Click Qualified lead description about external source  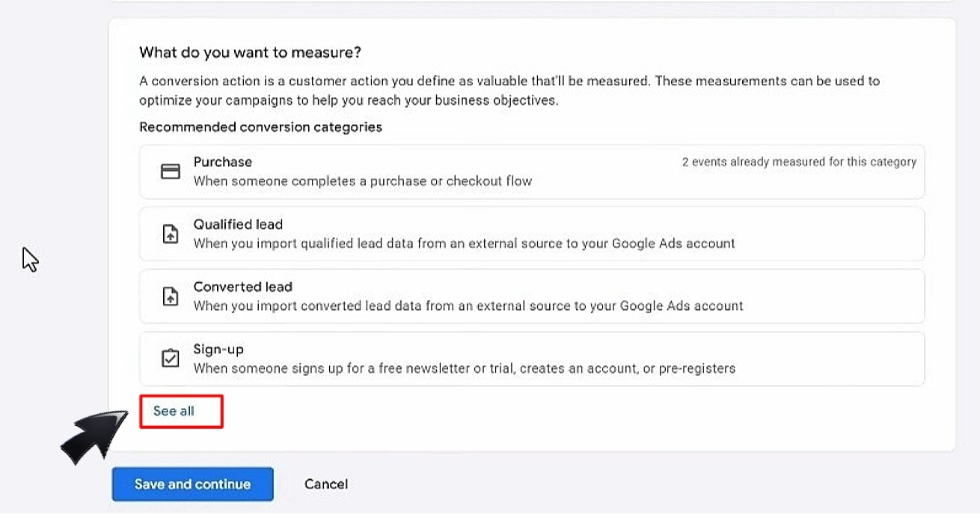(464, 243)
